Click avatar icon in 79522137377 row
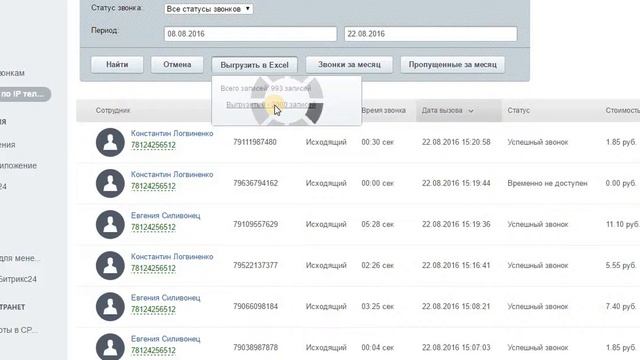 point(110,265)
